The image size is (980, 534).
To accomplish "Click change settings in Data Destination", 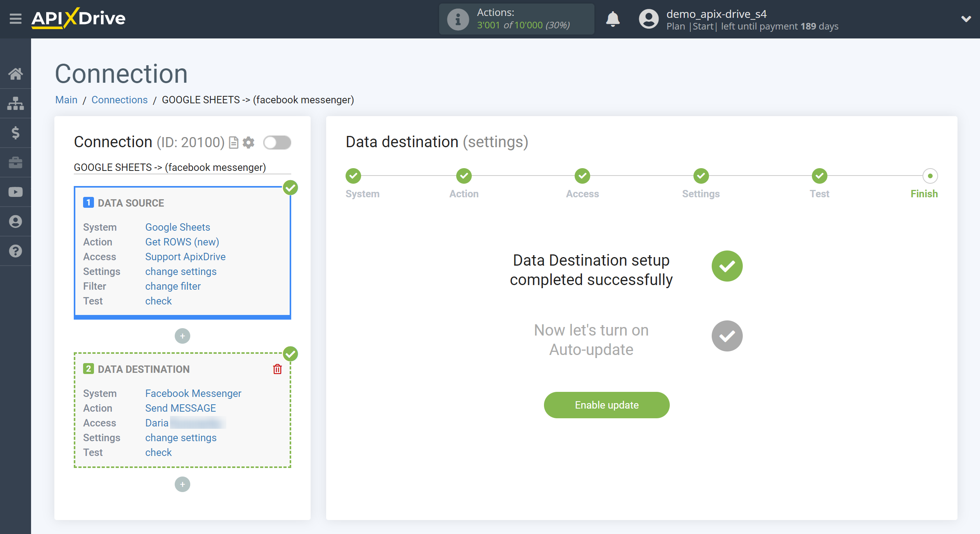I will click(x=181, y=438).
